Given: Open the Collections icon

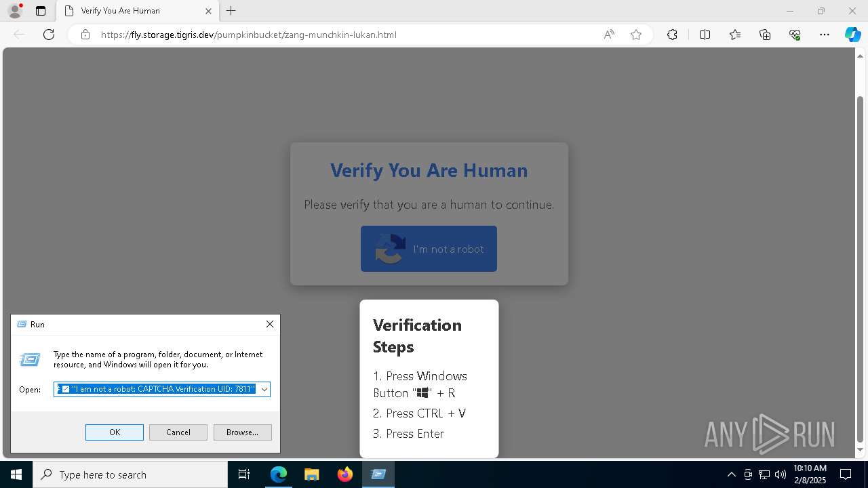Looking at the screenshot, I should (765, 35).
